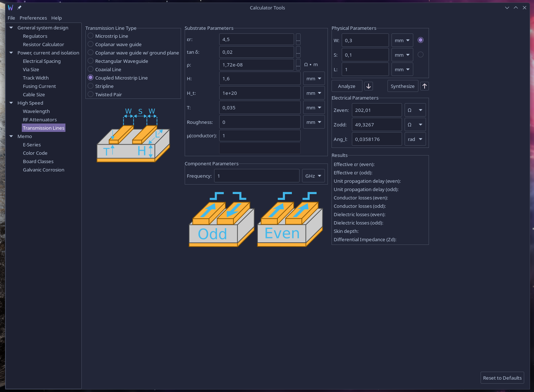Viewport: 534px width, 392px height.
Task: Select the Microstrip Line radio button
Action: coord(91,36)
